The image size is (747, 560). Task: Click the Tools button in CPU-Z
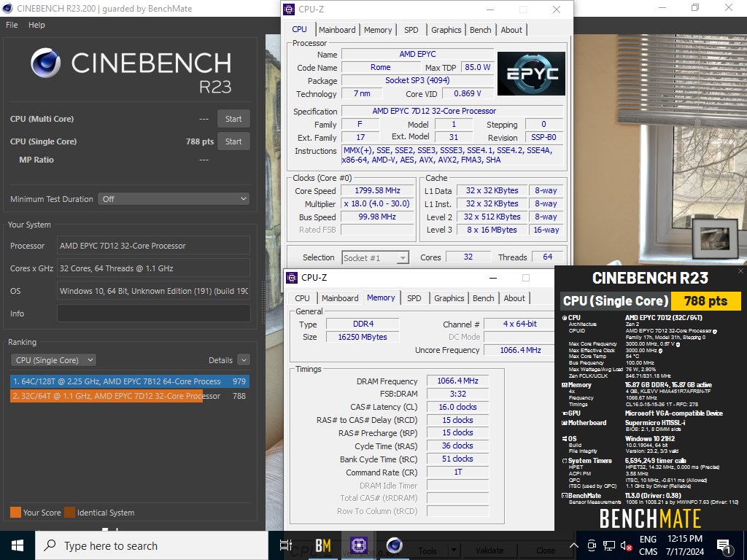coord(427,551)
